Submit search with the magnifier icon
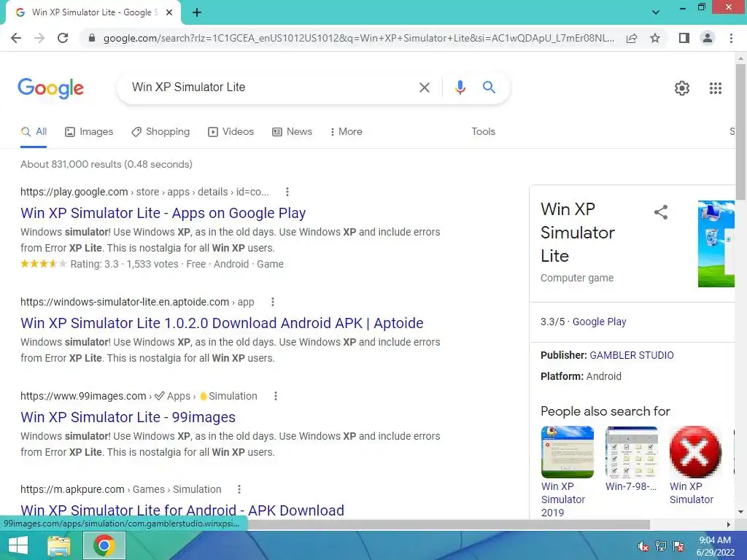Viewport: 747px width, 560px height. (x=489, y=87)
